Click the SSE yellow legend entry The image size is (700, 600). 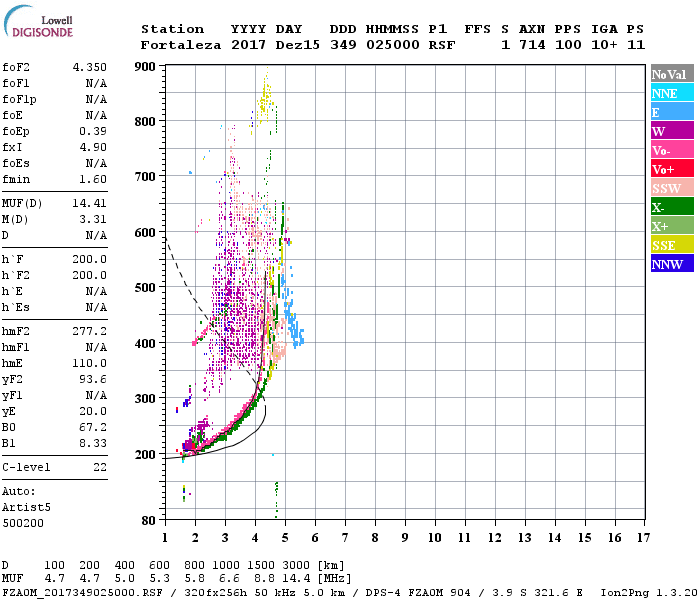pyautogui.click(x=671, y=245)
